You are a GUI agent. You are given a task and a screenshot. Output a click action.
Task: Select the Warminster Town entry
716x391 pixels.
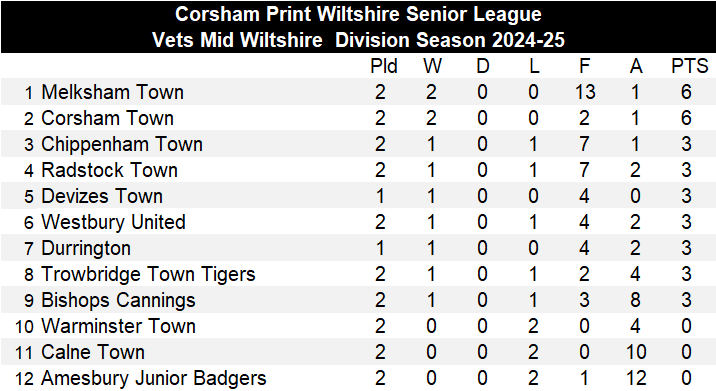click(x=118, y=327)
